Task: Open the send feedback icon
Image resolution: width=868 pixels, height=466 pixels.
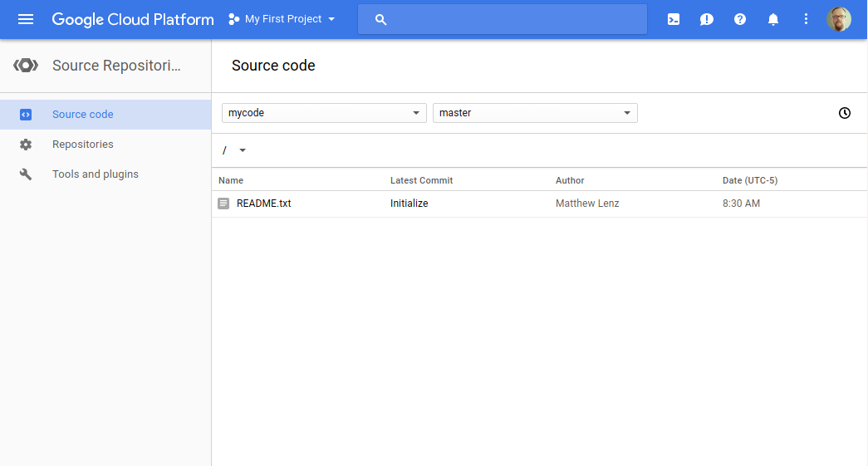Action: click(706, 19)
